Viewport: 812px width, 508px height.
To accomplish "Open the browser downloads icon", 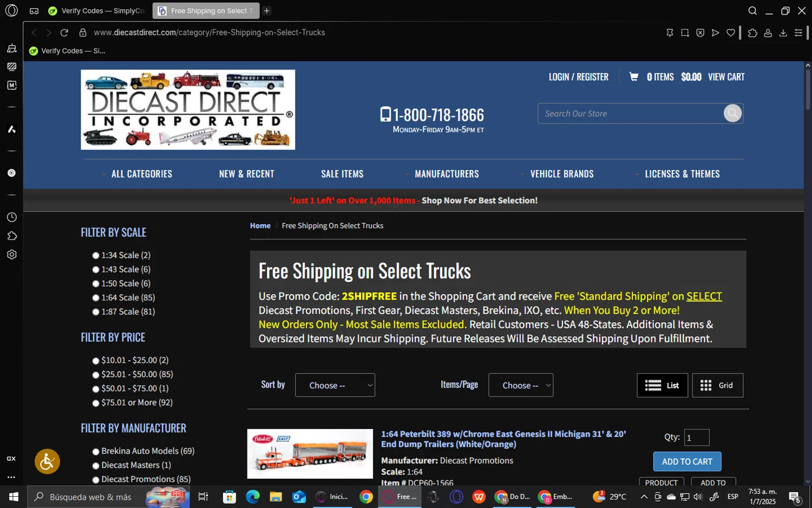I will tap(783, 32).
